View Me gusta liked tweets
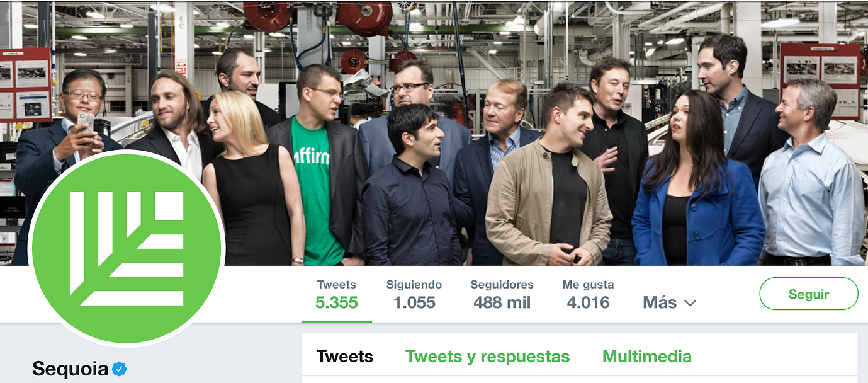This screenshot has width=868, height=383. (x=588, y=294)
